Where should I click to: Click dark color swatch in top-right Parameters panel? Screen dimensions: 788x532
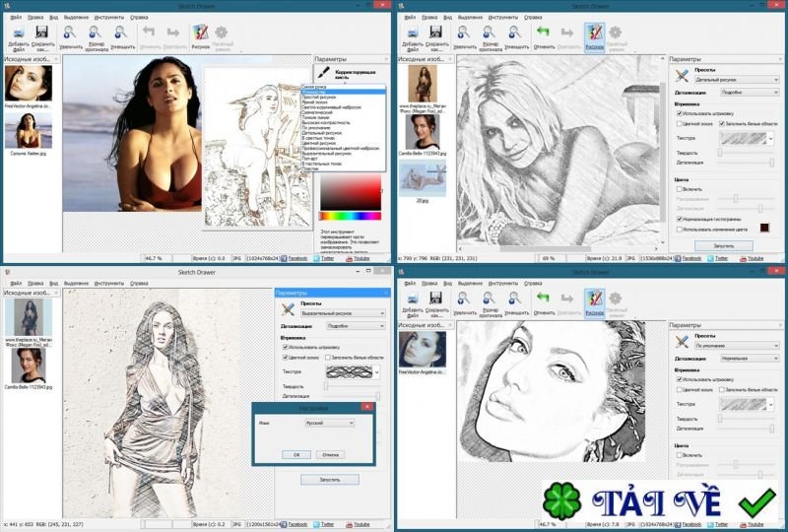click(x=764, y=228)
